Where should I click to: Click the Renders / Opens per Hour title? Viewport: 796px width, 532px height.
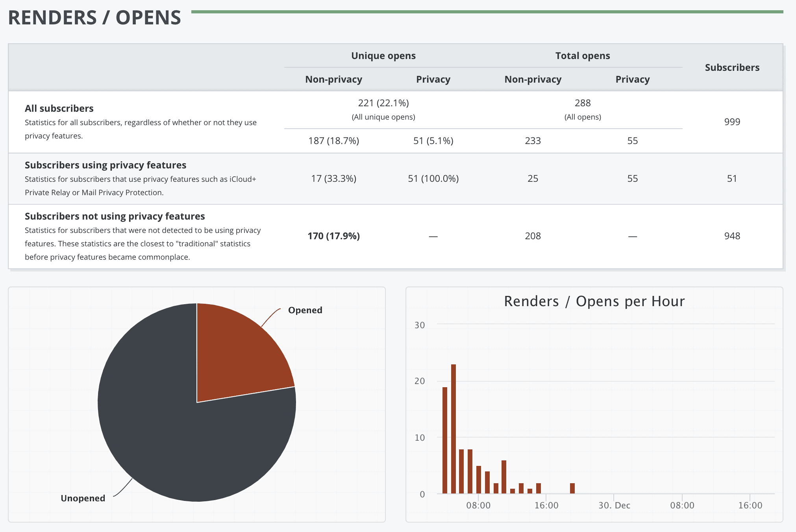click(x=594, y=301)
